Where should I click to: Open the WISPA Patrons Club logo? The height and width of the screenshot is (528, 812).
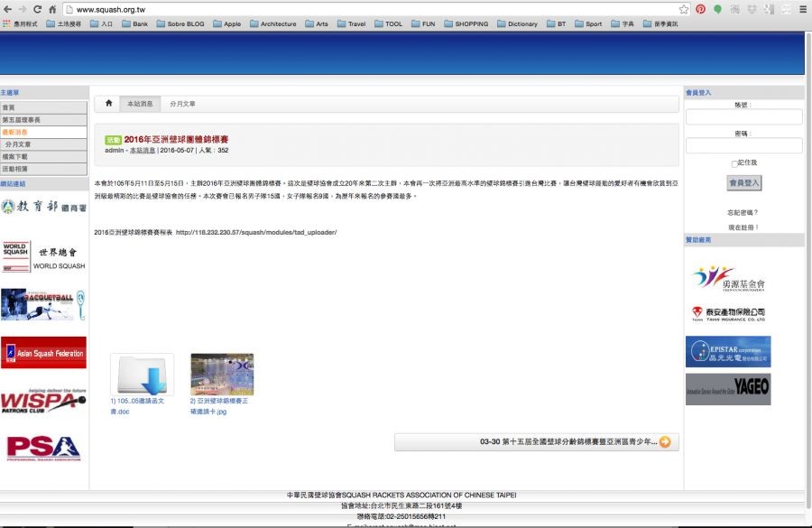coord(43,401)
